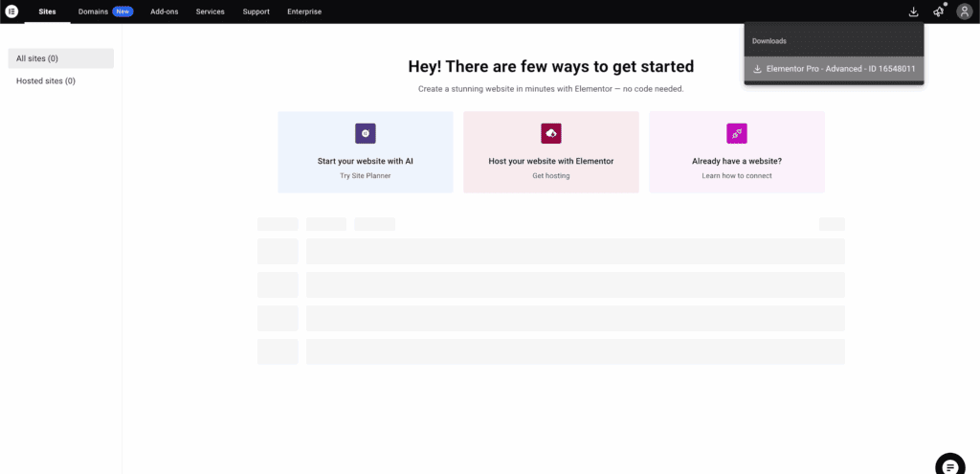Viewport: 980px width, 474px height.
Task: Click the 'Hey! There are few ways' heading
Action: pyautogui.click(x=551, y=66)
